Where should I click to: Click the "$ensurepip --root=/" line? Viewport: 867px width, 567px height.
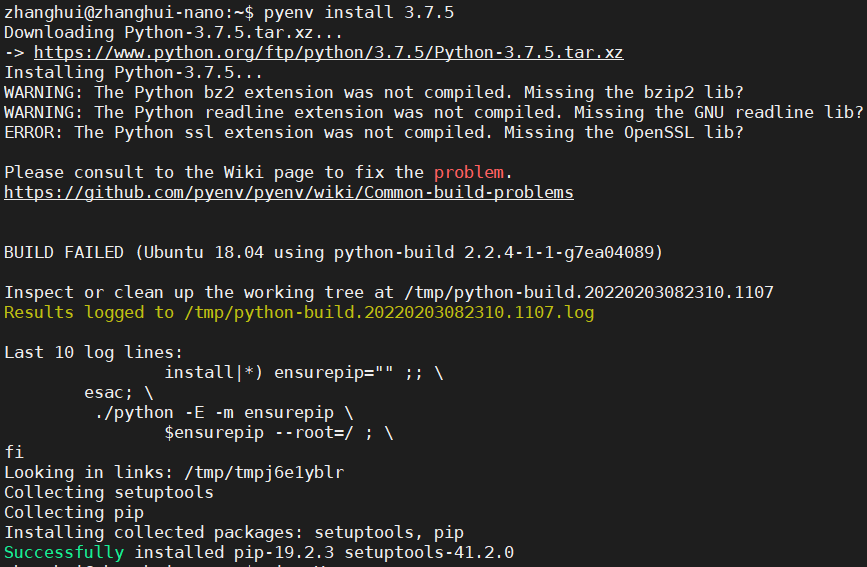click(x=279, y=432)
